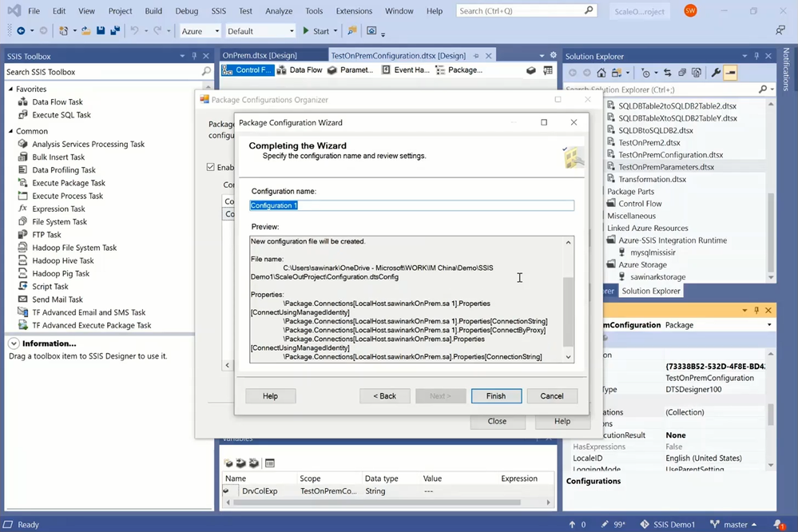The height and width of the screenshot is (532, 798).
Task: Click the Variables button in designer toolbar
Action: pyautogui.click(x=531, y=70)
